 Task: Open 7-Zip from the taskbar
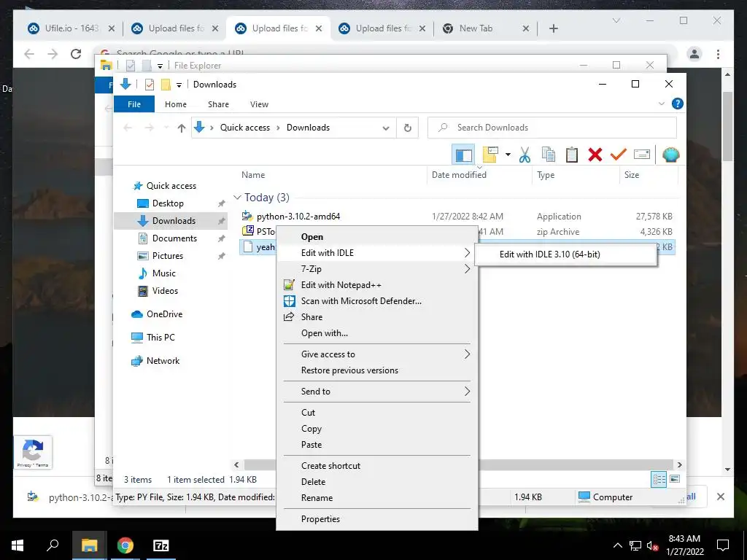click(161, 545)
